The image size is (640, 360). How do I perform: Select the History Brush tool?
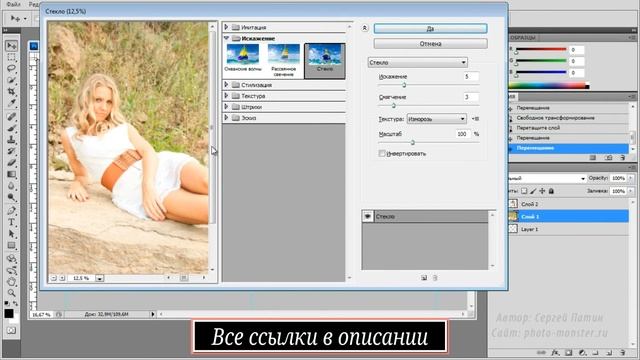click(x=11, y=151)
